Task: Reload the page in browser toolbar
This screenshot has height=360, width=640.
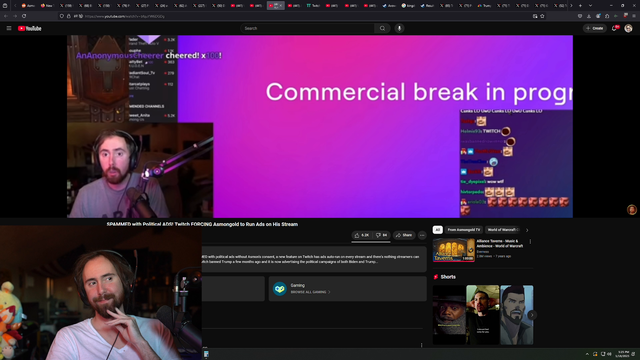Action: (24, 16)
